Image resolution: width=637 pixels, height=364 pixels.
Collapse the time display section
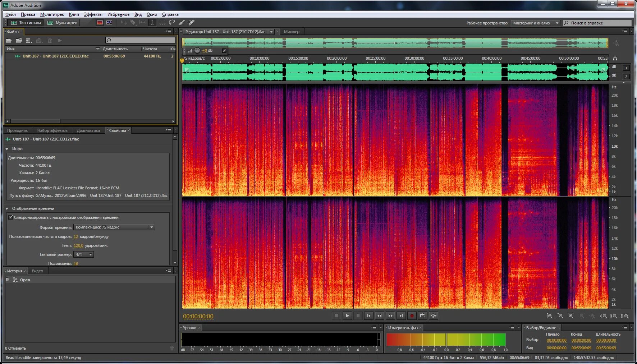coord(7,208)
